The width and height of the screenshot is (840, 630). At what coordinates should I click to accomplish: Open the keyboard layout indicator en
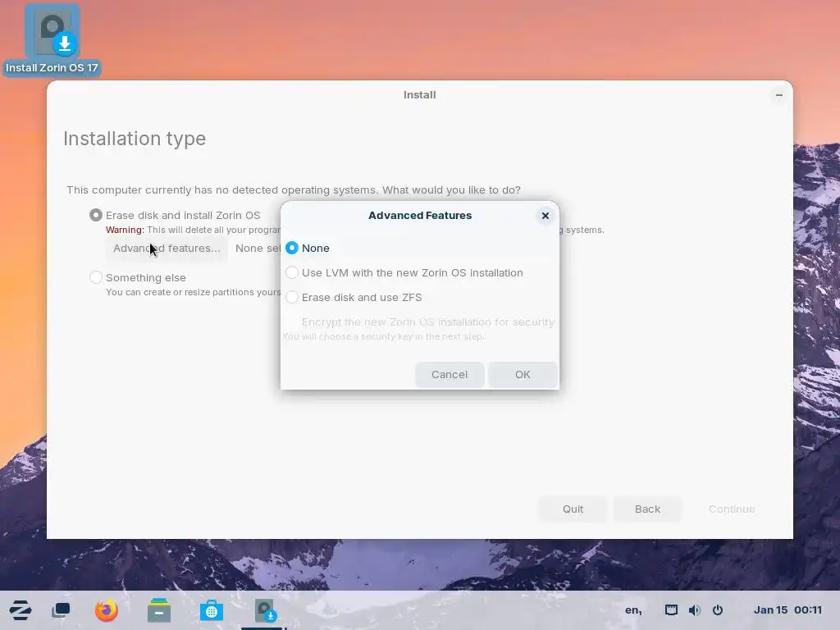click(633, 610)
